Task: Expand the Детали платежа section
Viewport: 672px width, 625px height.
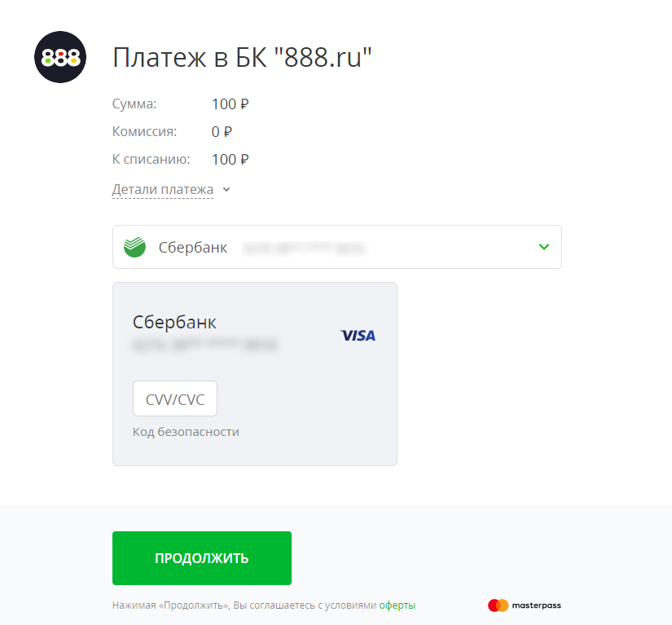Action: click(163, 190)
